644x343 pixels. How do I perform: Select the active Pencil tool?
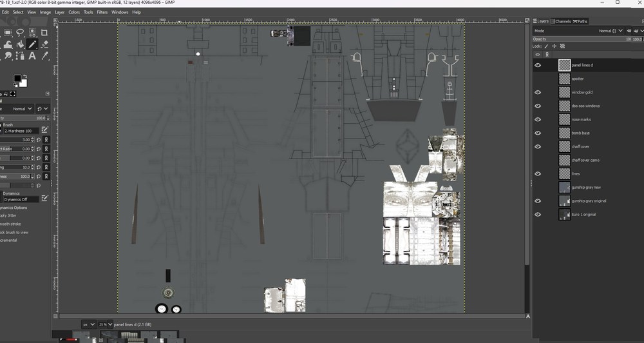coord(32,44)
